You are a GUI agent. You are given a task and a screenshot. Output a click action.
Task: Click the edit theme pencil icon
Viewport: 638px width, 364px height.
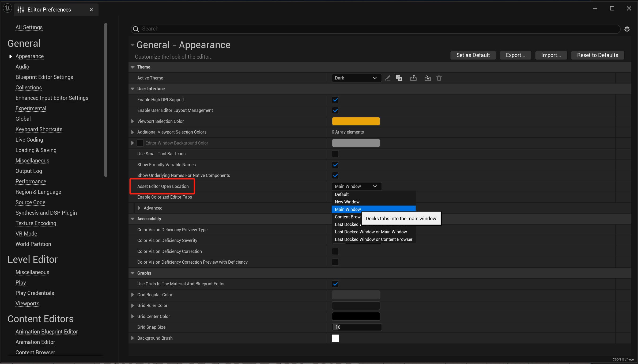(387, 78)
